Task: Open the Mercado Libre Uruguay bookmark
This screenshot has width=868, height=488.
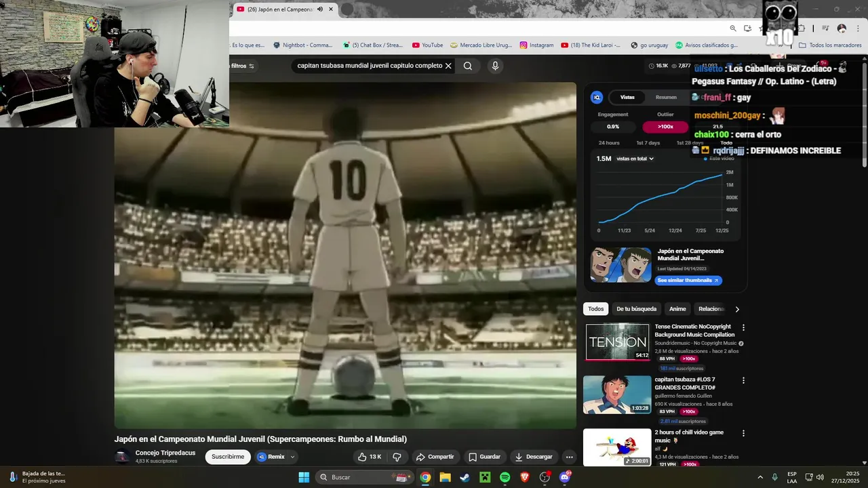Action: [x=481, y=45]
